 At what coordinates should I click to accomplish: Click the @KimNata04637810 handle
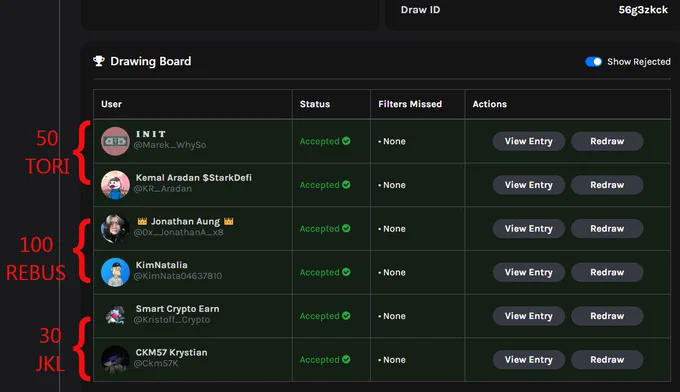tap(177, 276)
